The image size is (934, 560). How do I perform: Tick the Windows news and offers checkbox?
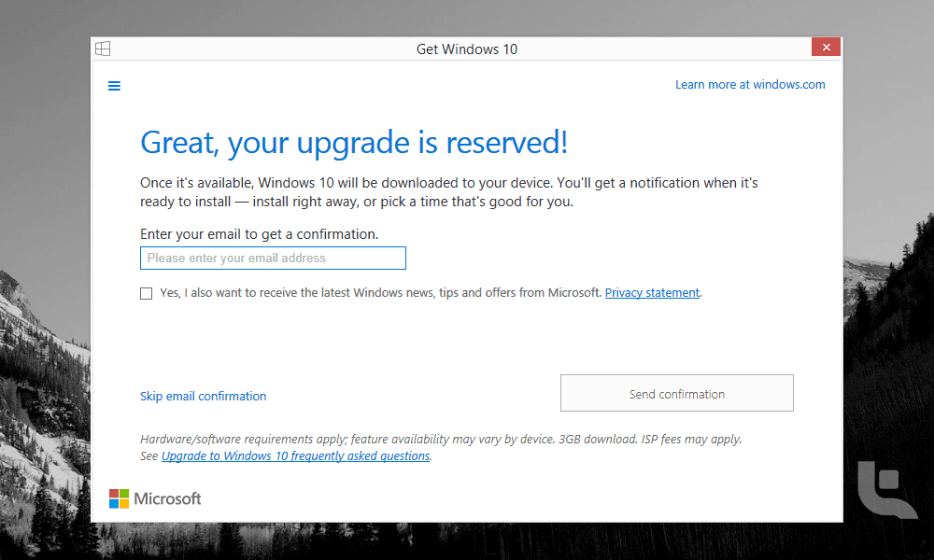[146, 293]
